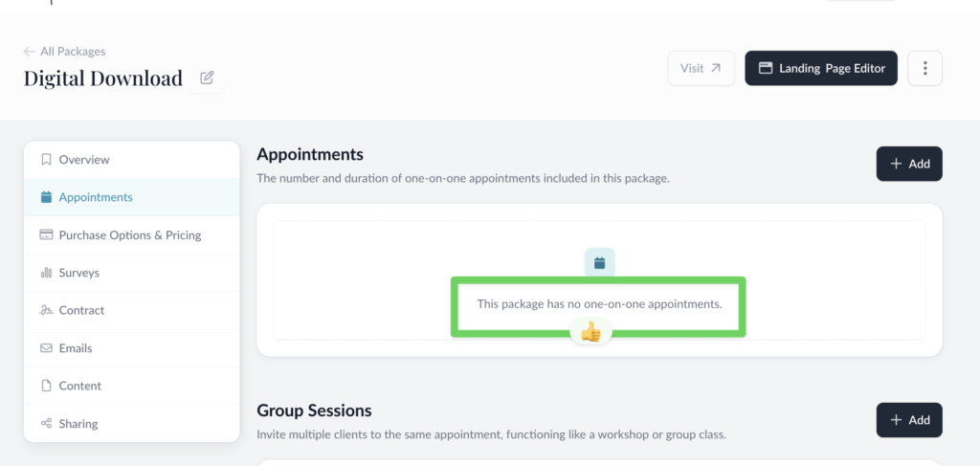Click the Emails envelope icon
This screenshot has width=980, height=466.
46,348
